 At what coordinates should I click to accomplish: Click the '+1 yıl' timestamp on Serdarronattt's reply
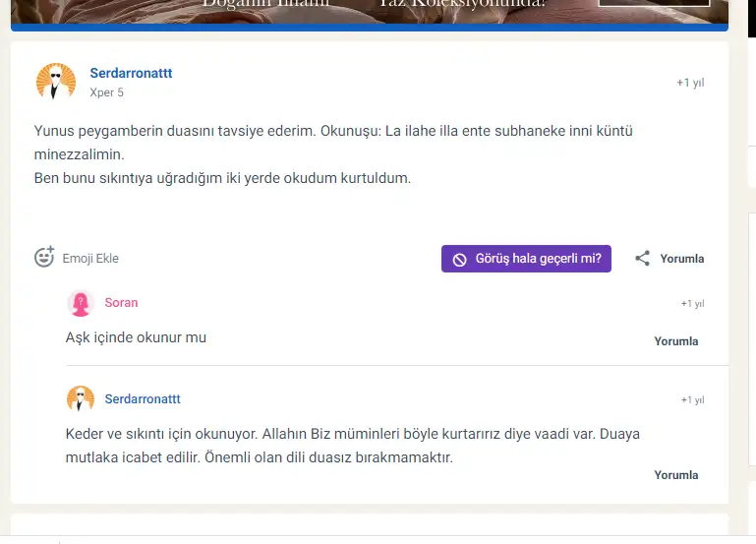[x=692, y=400]
